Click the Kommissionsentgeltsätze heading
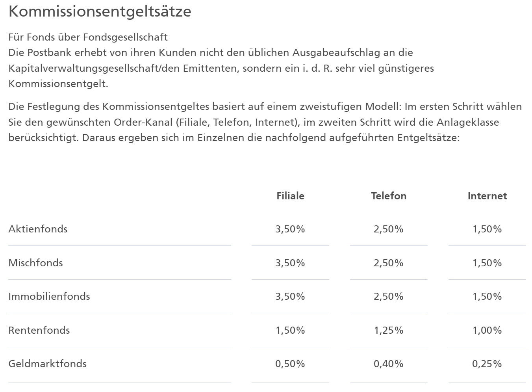Image resolution: width=532 pixels, height=392 pixels. (100, 11)
